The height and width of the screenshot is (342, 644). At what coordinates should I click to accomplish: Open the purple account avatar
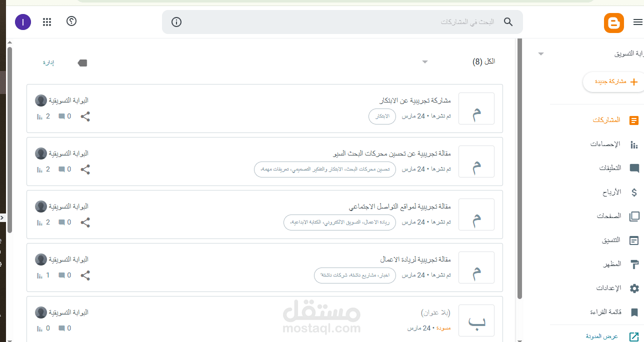[23, 22]
